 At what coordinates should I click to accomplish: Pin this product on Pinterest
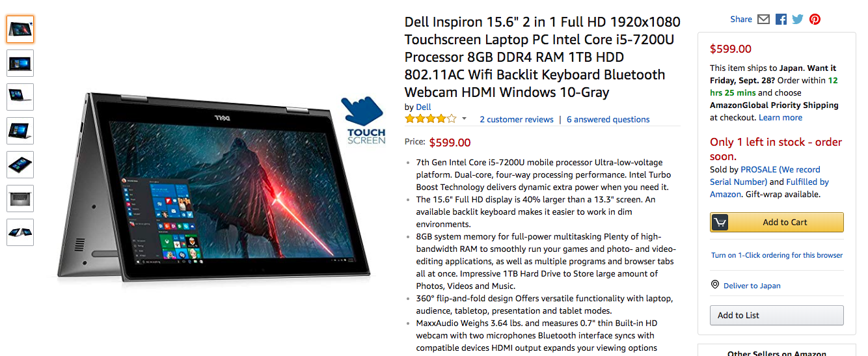click(x=815, y=20)
